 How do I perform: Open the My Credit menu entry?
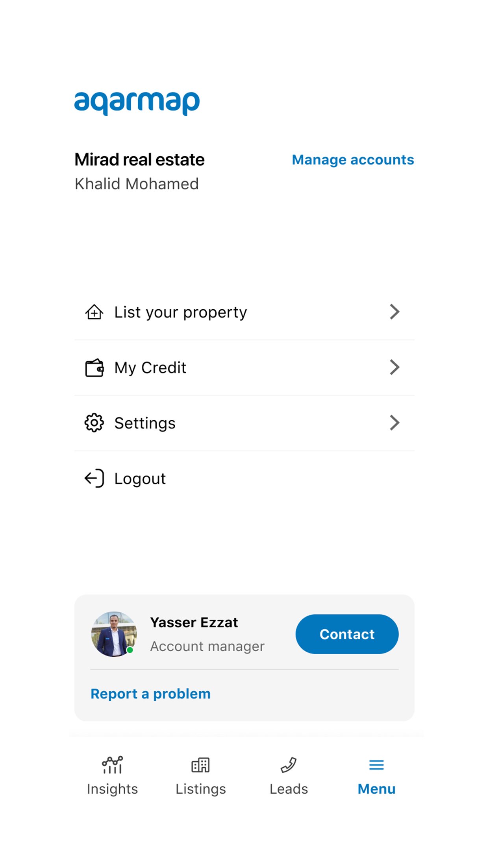[x=150, y=368]
